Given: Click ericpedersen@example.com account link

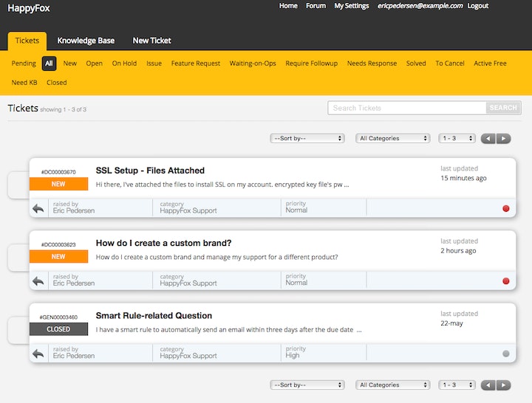Looking at the screenshot, I should point(420,6).
